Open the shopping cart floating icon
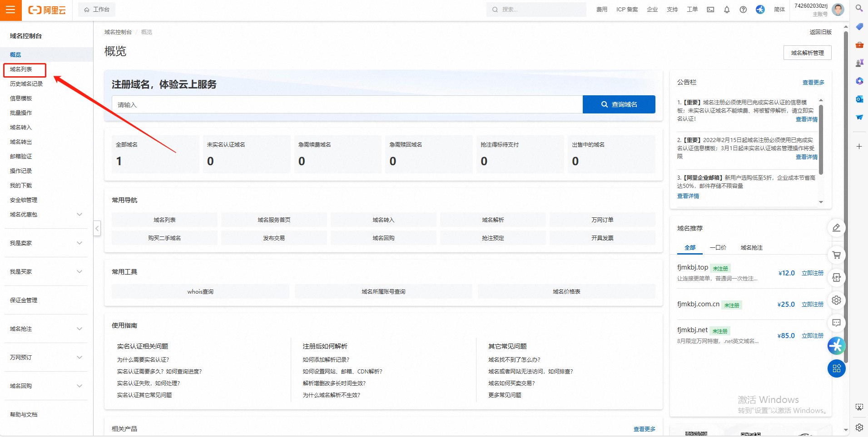Image resolution: width=868 pixels, height=437 pixels. (x=836, y=255)
